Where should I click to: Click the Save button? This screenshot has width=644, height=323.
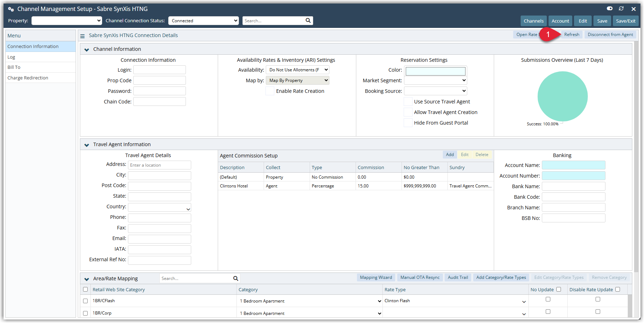click(602, 21)
